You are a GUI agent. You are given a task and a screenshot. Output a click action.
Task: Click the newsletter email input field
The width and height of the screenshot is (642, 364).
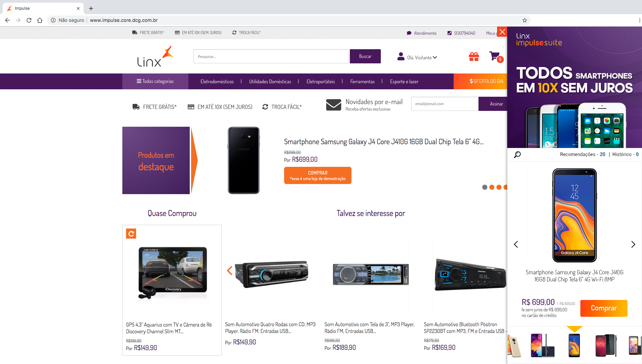(x=445, y=104)
